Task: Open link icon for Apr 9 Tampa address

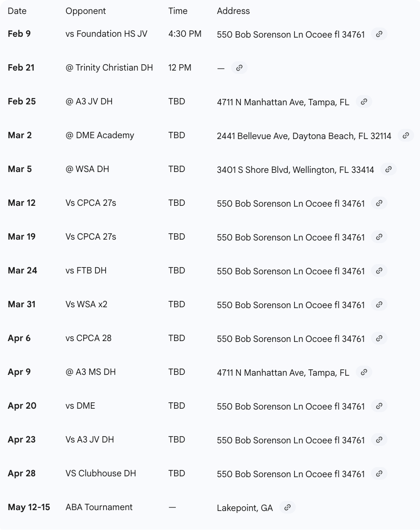Action: (364, 372)
